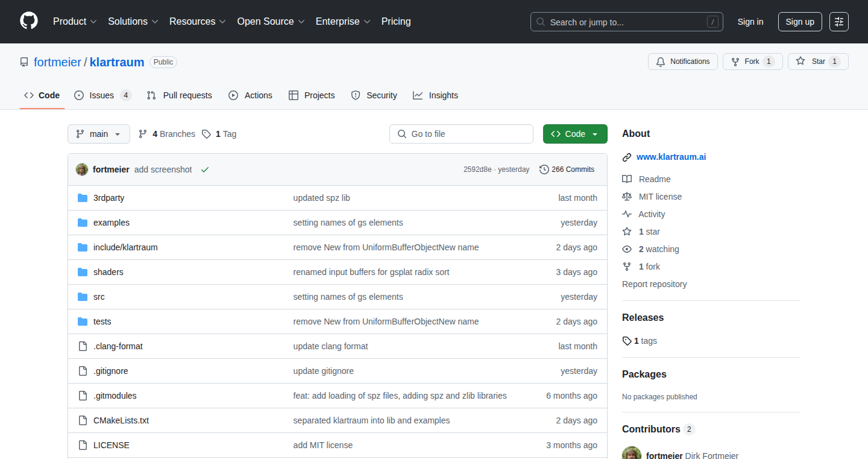Switch to the Code tab

(42, 95)
